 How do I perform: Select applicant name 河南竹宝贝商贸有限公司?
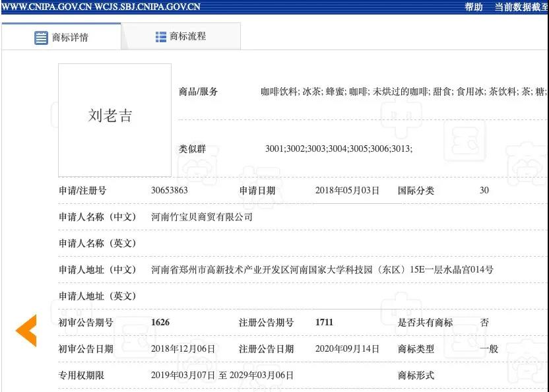[202, 217]
